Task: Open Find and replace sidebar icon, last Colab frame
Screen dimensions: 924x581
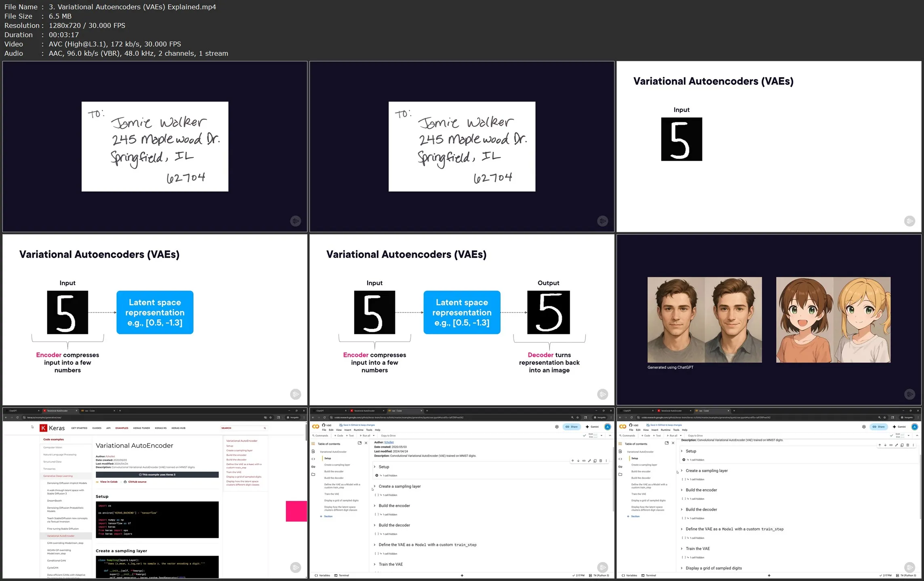Action: click(620, 451)
